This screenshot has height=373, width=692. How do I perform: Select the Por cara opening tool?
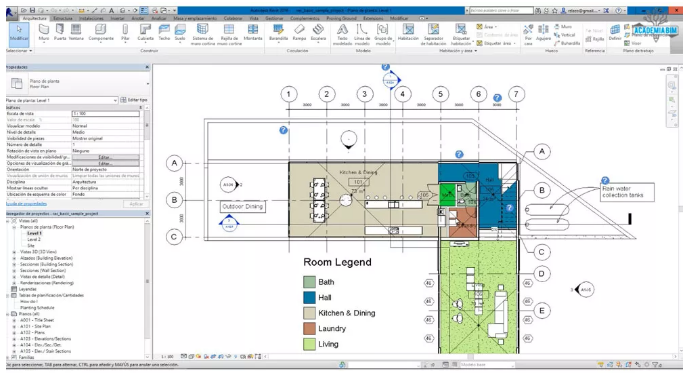click(528, 34)
